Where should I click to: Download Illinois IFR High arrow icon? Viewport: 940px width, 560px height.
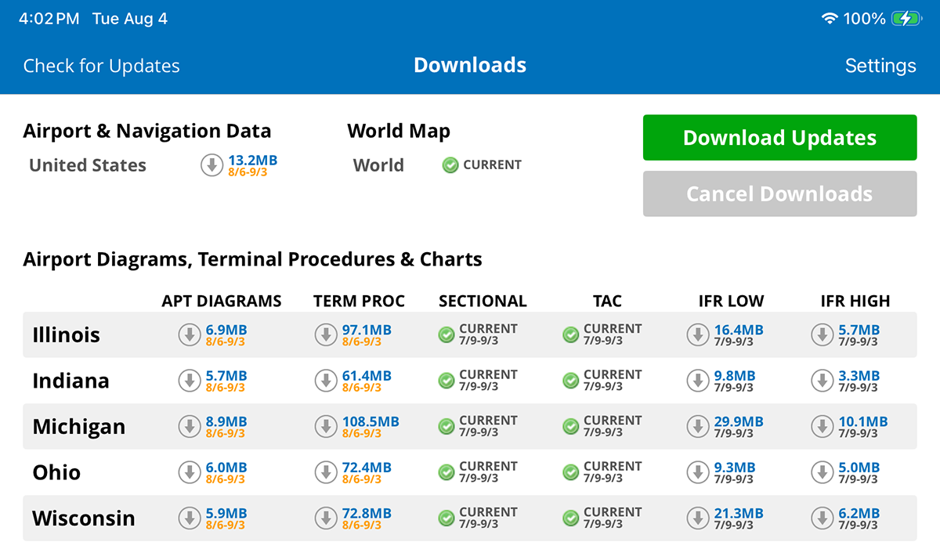pos(822,335)
